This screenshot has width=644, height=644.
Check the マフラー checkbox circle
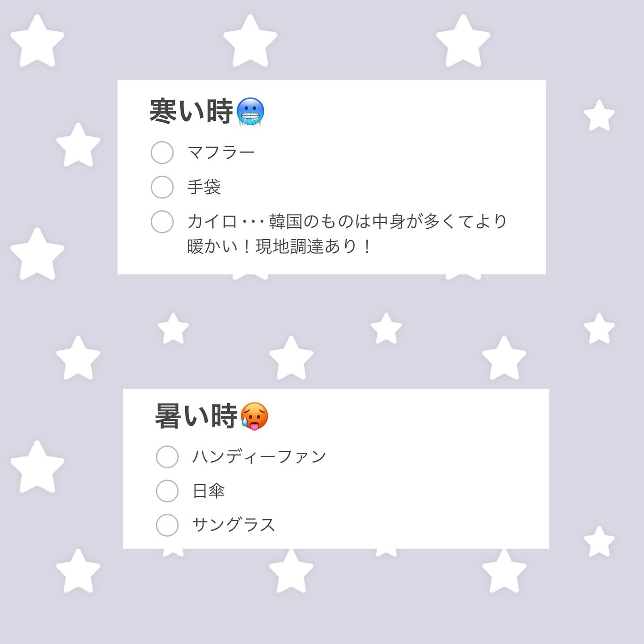(x=162, y=153)
